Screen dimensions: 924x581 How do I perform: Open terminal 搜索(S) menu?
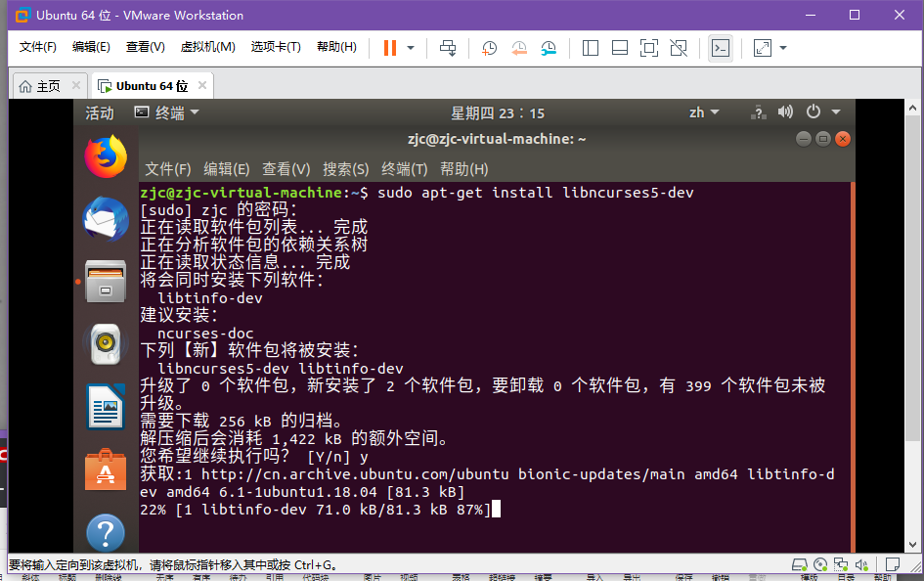pos(346,170)
